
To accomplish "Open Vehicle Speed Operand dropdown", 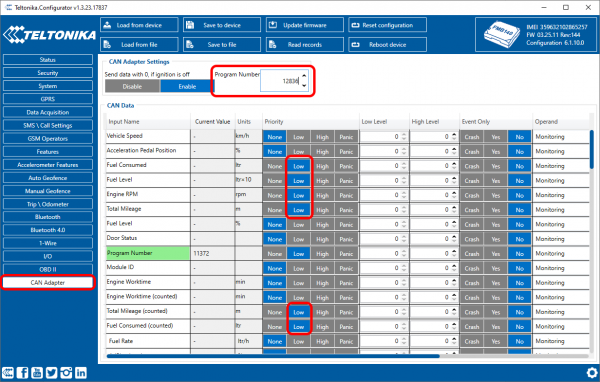I will click(x=561, y=137).
